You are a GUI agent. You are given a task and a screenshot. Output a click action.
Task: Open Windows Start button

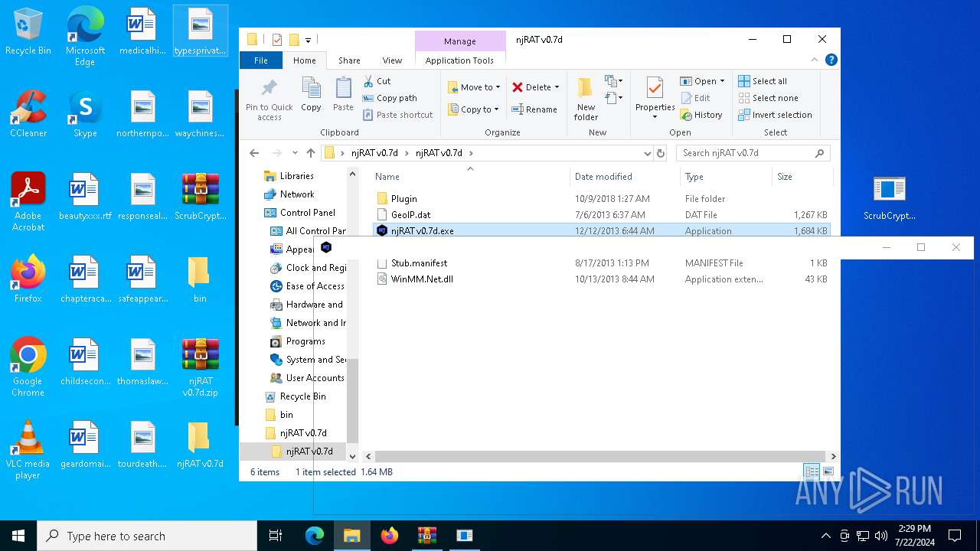tap(18, 536)
